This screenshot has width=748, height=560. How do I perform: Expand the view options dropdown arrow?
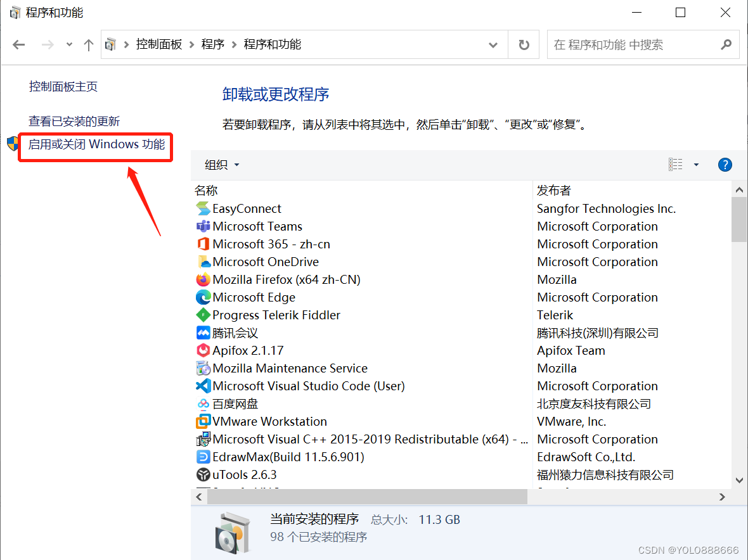click(696, 165)
